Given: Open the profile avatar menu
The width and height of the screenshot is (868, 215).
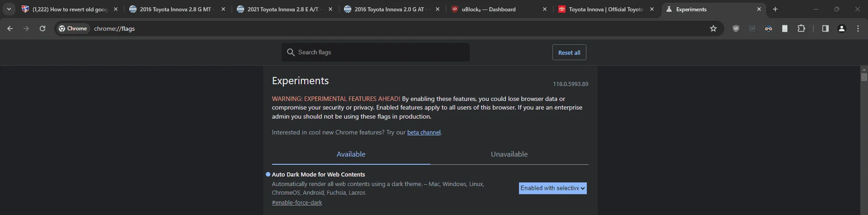Looking at the screenshot, I should 842,29.
